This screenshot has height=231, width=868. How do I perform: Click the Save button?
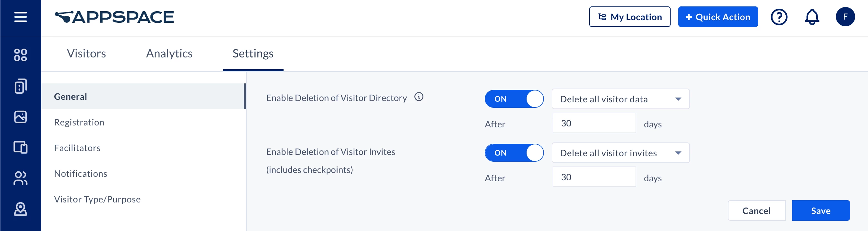820,210
